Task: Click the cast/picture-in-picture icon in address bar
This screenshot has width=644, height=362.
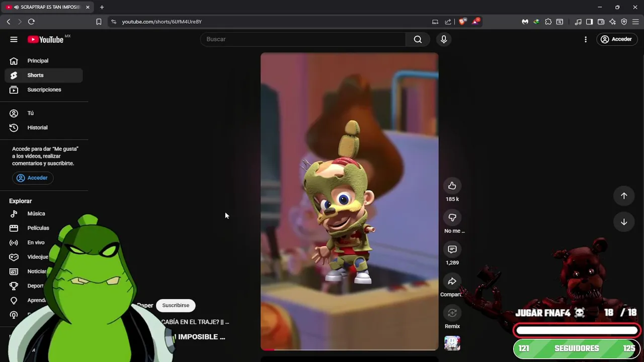Action: tap(435, 22)
